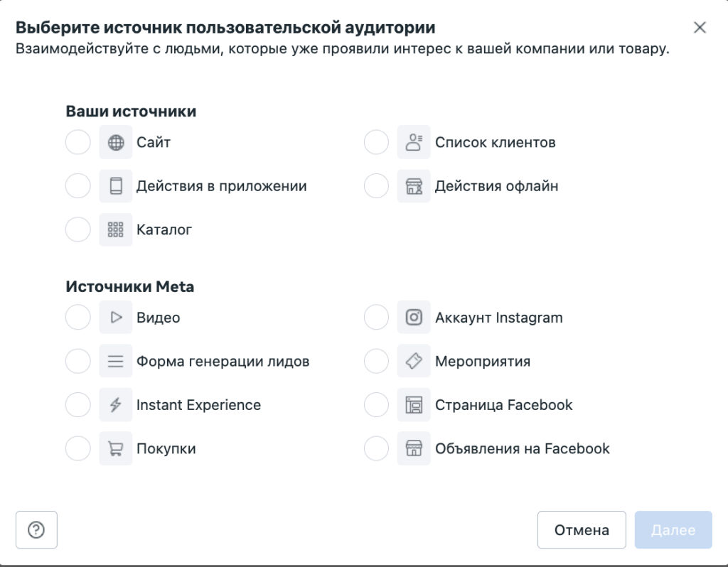Click the Список клиентов contact icon
This screenshot has width=728, height=567.
coord(414,142)
